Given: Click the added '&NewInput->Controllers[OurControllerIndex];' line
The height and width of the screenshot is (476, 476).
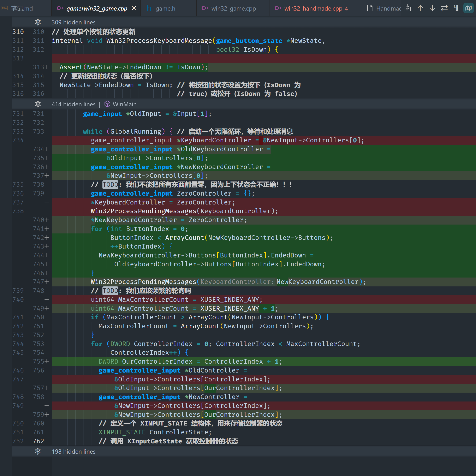Looking at the screenshot, I should pos(198,415).
